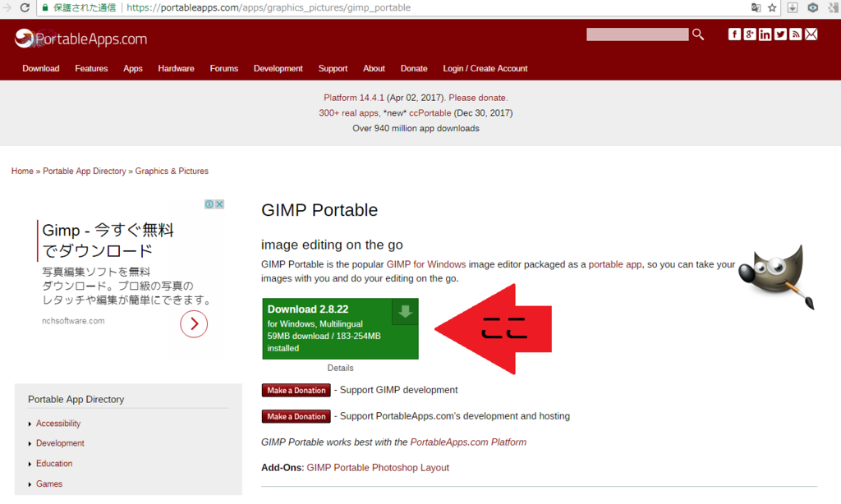Open the 300+ real apps link
Viewport: 841px width, 504px height.
click(348, 113)
